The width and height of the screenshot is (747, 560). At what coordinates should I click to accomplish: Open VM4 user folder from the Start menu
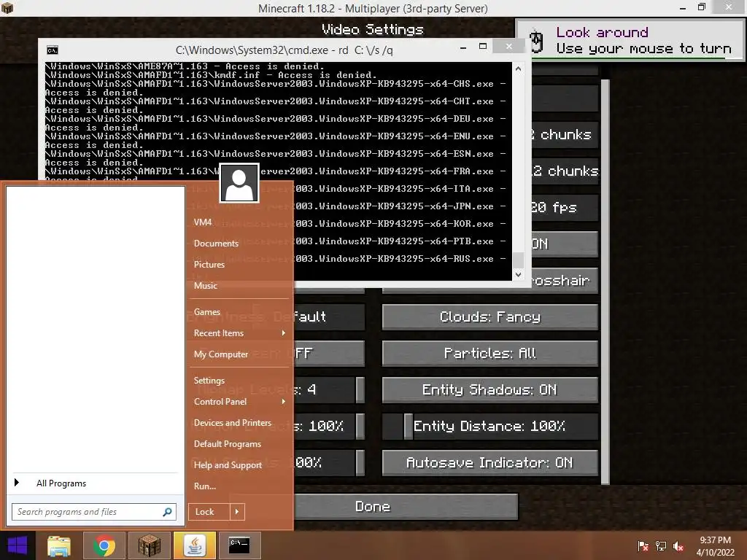coord(203,222)
